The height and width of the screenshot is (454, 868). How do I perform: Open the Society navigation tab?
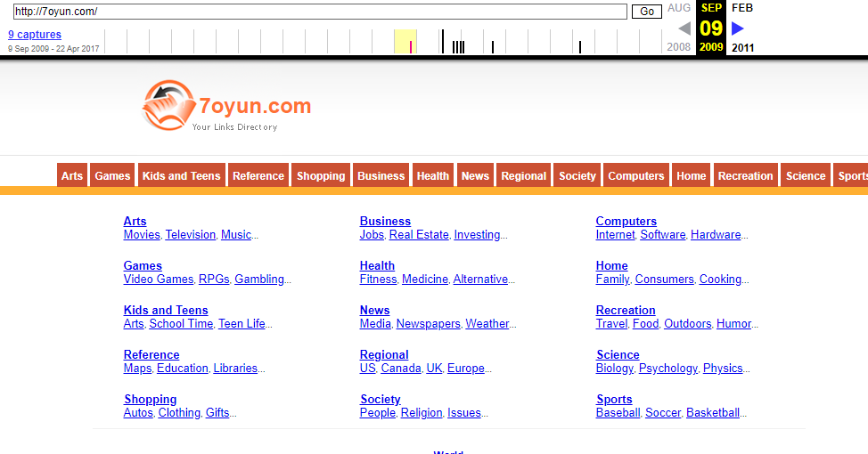tap(577, 176)
